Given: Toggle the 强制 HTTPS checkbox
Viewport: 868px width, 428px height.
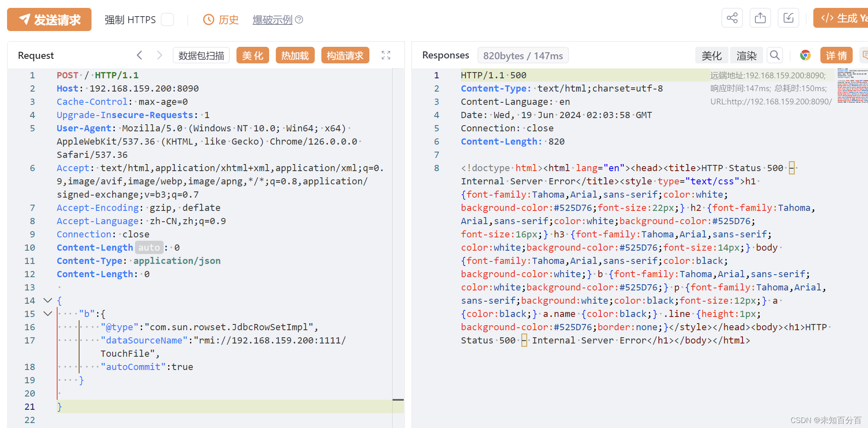Looking at the screenshot, I should coord(167,19).
